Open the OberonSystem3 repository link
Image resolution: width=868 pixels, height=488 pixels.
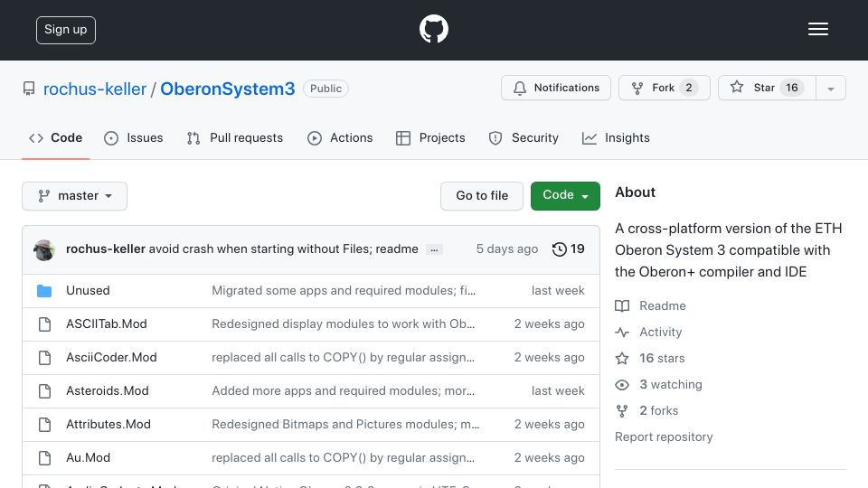(228, 89)
